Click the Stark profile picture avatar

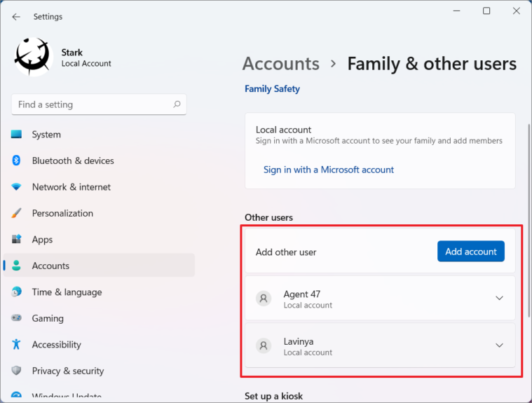33,56
